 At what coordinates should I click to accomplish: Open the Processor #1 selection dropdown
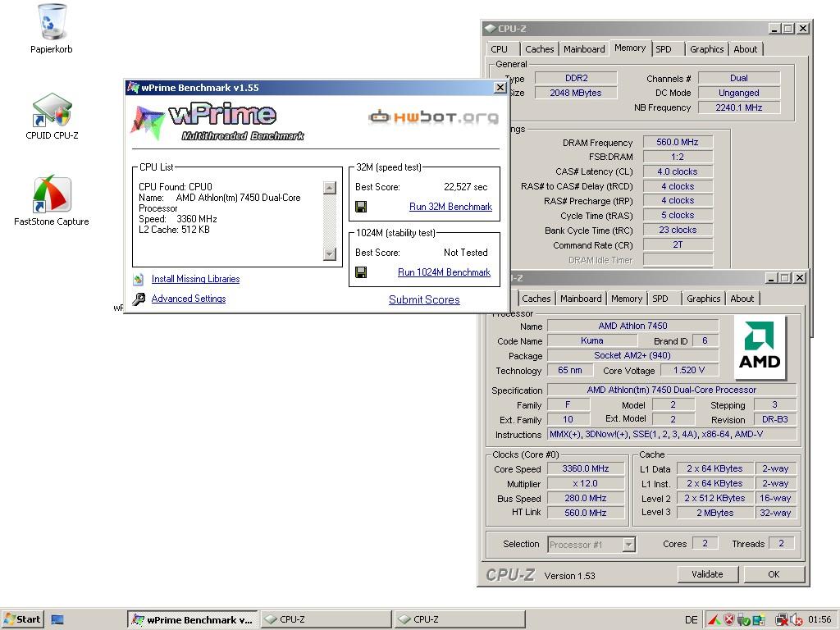point(591,545)
